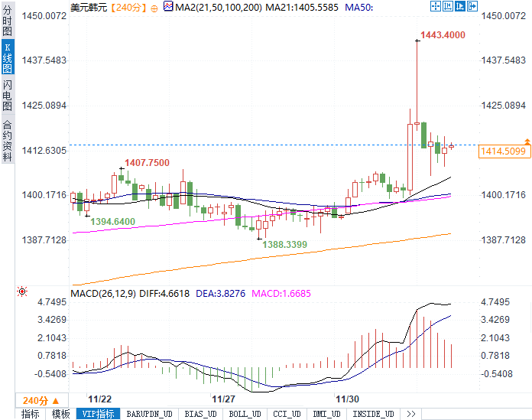The height and width of the screenshot is (420, 532).
Task: Click the minus zoom-out icon at top right
Action: (459, 6)
